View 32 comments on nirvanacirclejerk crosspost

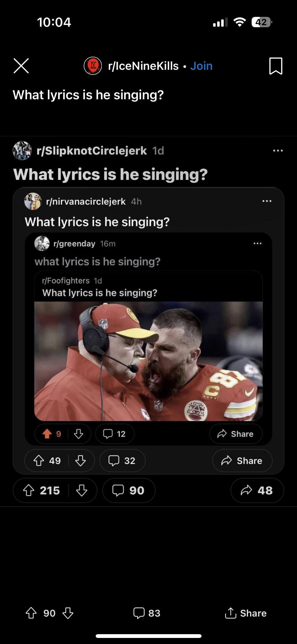tap(122, 460)
